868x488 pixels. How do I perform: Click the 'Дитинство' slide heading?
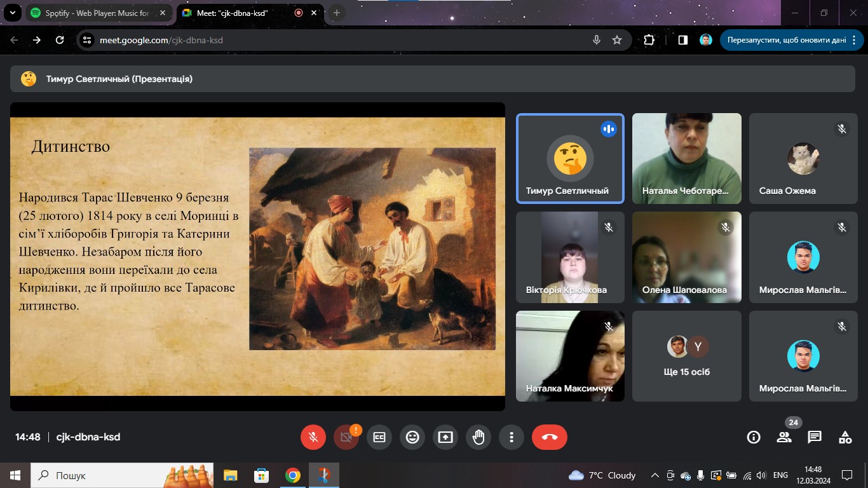[71, 147]
